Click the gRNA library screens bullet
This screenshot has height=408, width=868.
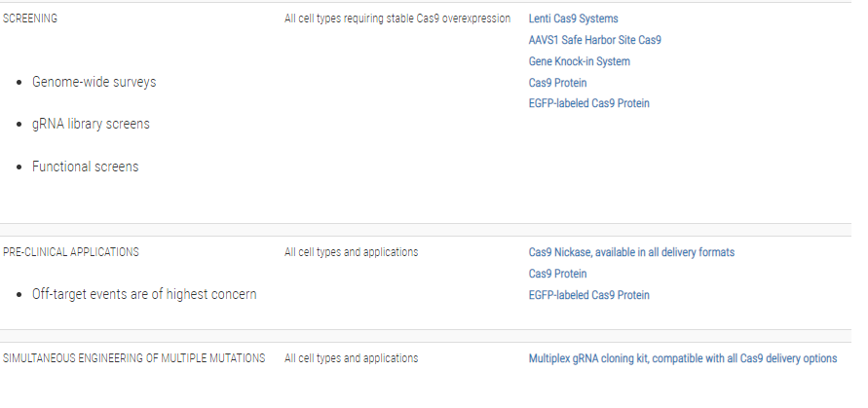point(91,125)
